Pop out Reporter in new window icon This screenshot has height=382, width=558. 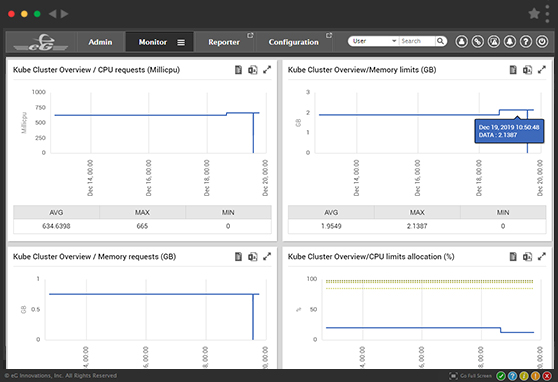coord(250,35)
